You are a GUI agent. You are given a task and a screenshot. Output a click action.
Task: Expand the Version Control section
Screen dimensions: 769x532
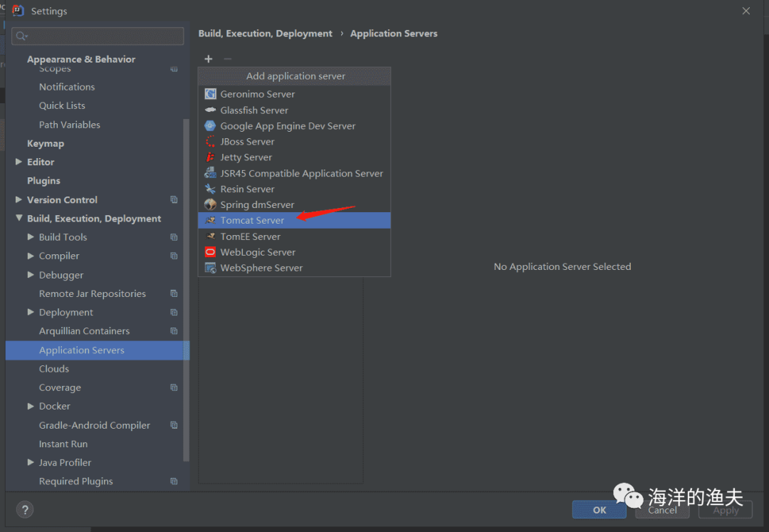point(19,199)
